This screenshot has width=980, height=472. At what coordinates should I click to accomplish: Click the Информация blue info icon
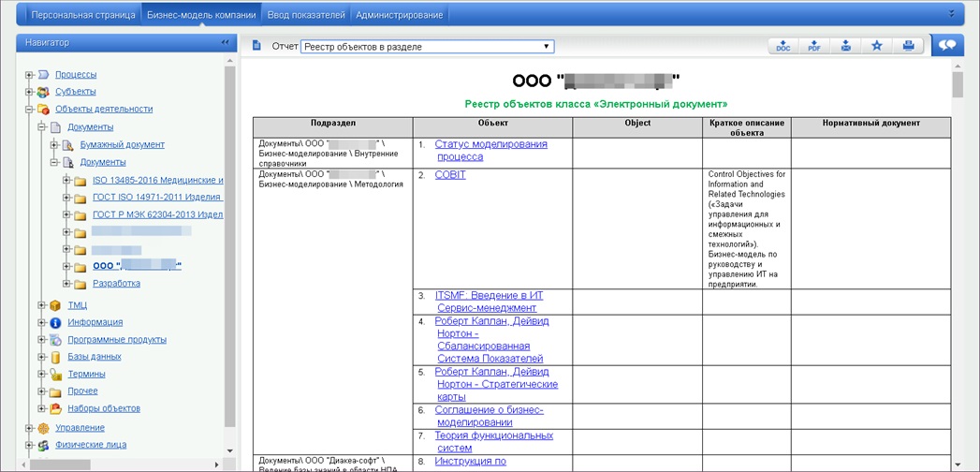click(55, 322)
